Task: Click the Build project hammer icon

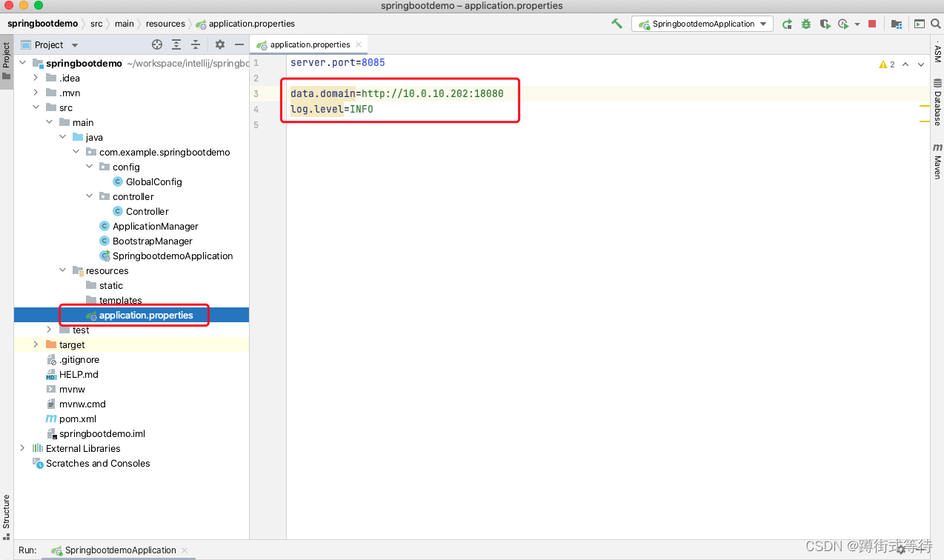Action: point(616,24)
